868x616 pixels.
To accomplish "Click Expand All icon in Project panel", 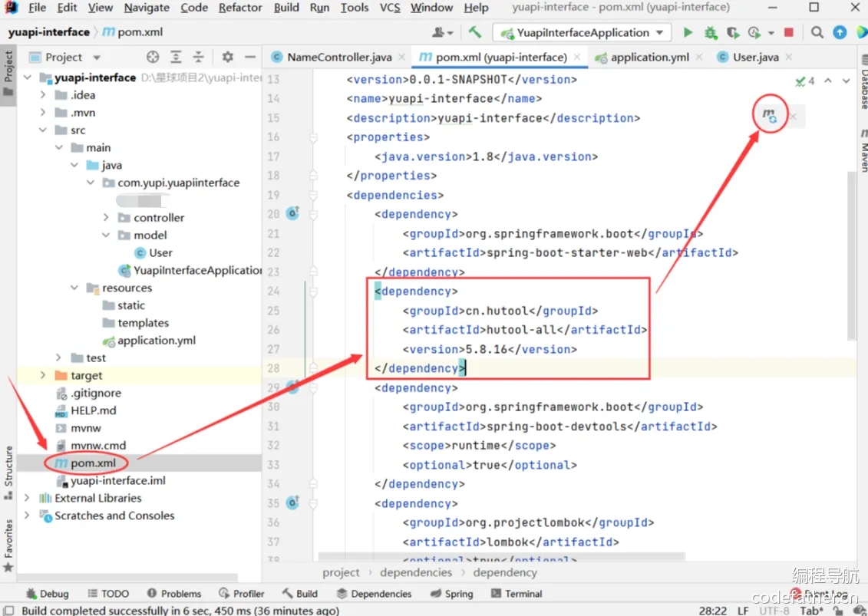I will coord(176,57).
